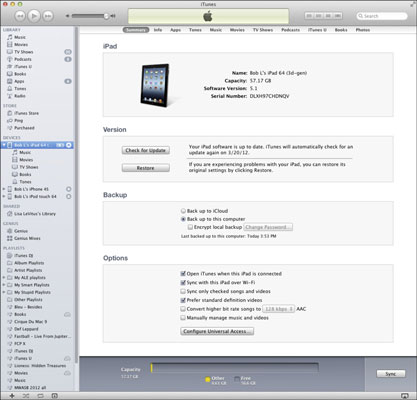Toggle shuffle at the sidebar bottom
417x400 pixels.
click(x=26, y=396)
